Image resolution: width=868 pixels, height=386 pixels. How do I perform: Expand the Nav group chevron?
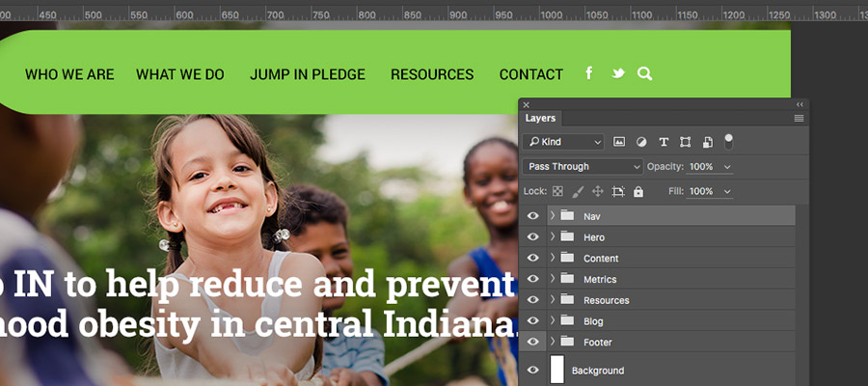click(552, 215)
